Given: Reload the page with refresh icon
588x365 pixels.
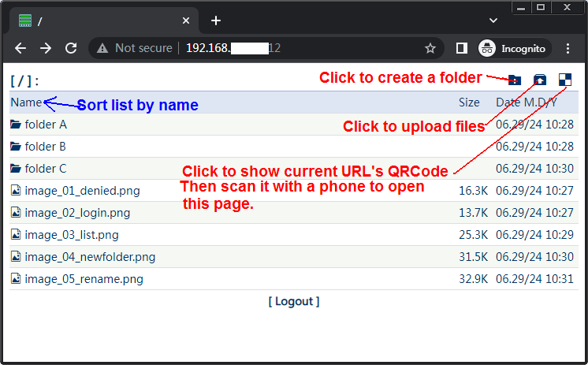Looking at the screenshot, I should coord(71,48).
